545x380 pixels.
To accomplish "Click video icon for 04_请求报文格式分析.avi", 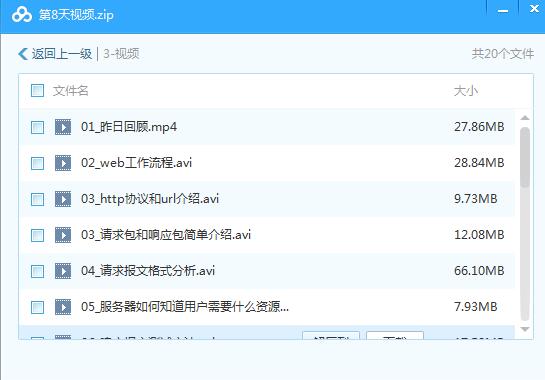I will point(63,271).
